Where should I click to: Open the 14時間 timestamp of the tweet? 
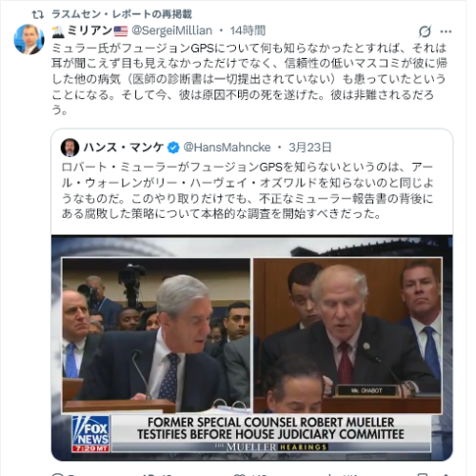[248, 30]
